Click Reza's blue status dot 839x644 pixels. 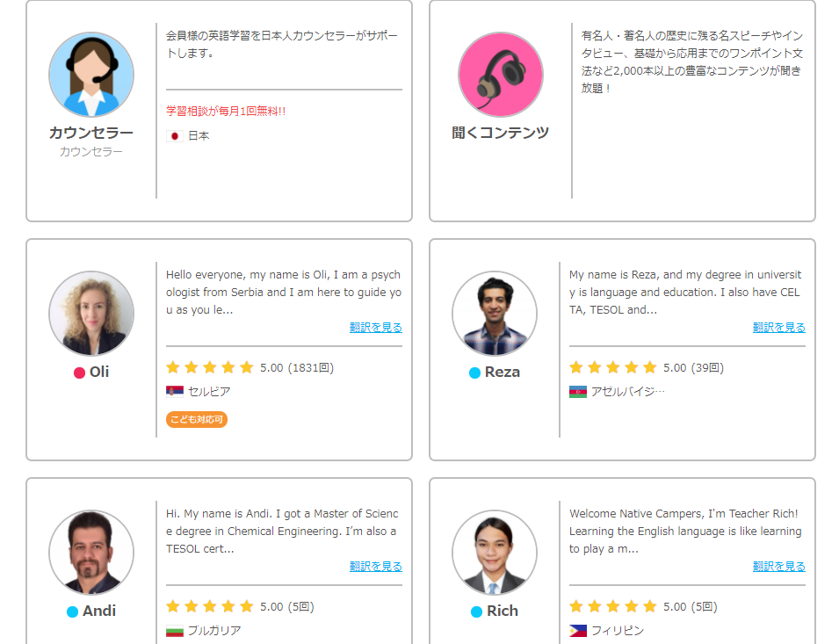click(474, 373)
